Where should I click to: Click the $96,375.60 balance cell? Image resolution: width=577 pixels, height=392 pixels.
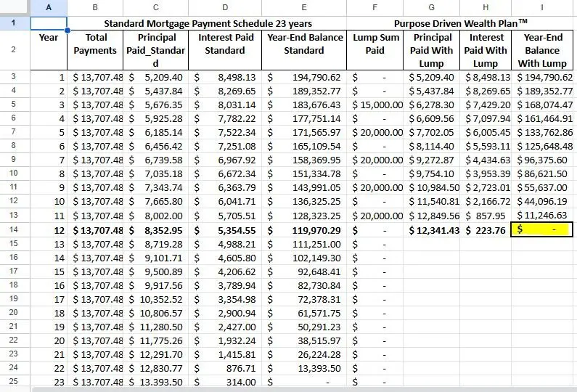tap(542, 160)
